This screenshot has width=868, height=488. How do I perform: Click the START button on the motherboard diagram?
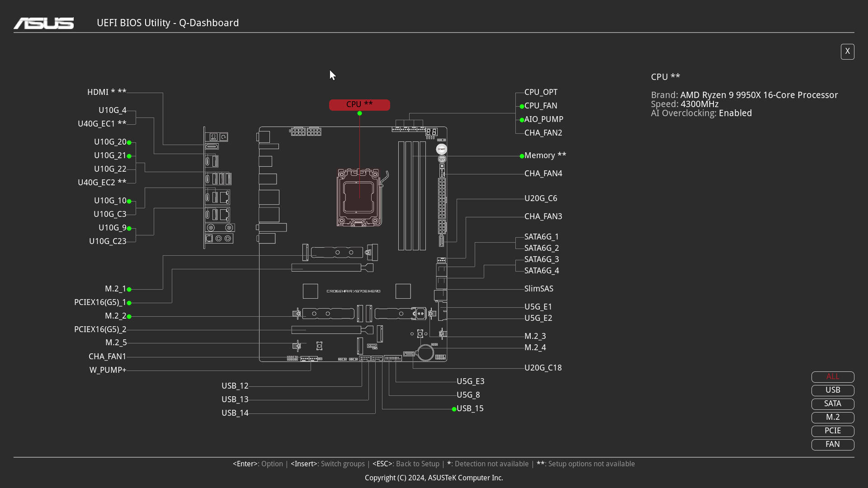441,149
